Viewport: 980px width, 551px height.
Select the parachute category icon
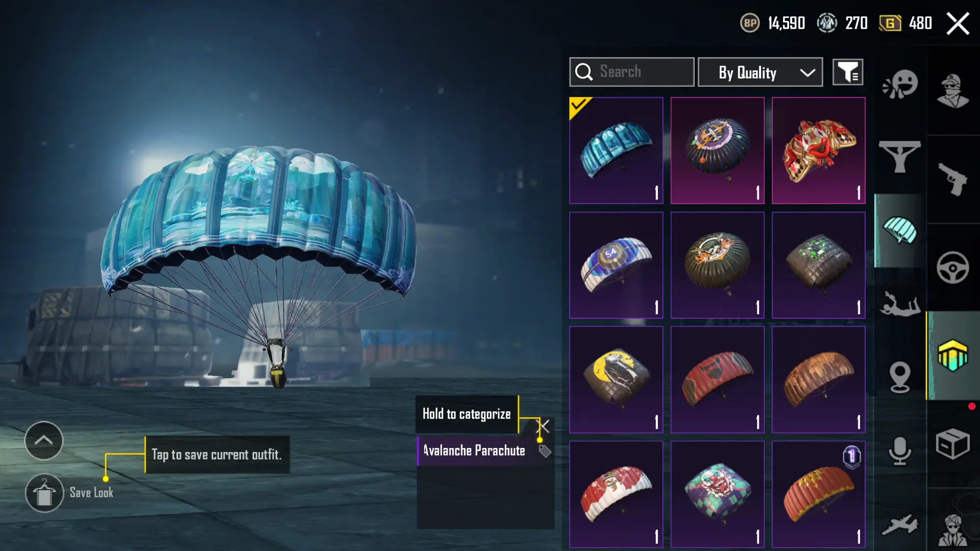[x=899, y=231]
